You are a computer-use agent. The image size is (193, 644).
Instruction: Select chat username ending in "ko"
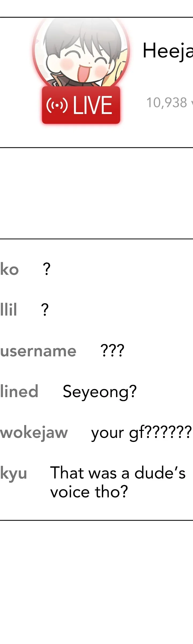click(9, 269)
